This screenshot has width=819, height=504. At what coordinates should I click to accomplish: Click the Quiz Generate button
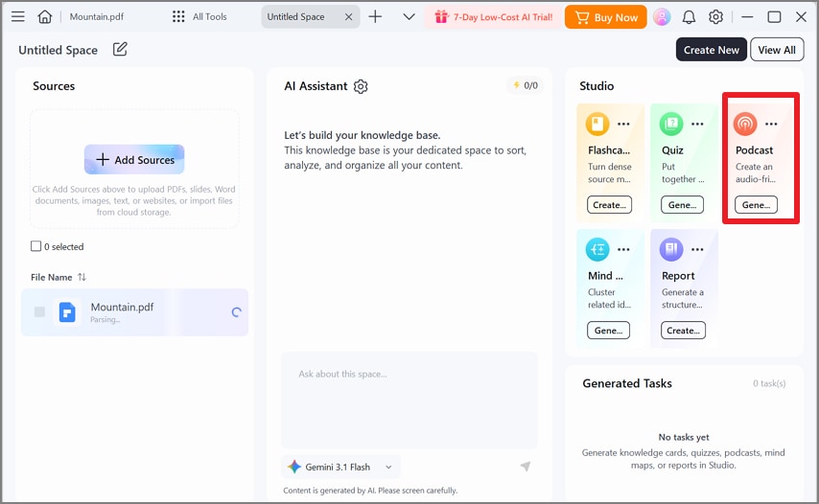coord(682,204)
